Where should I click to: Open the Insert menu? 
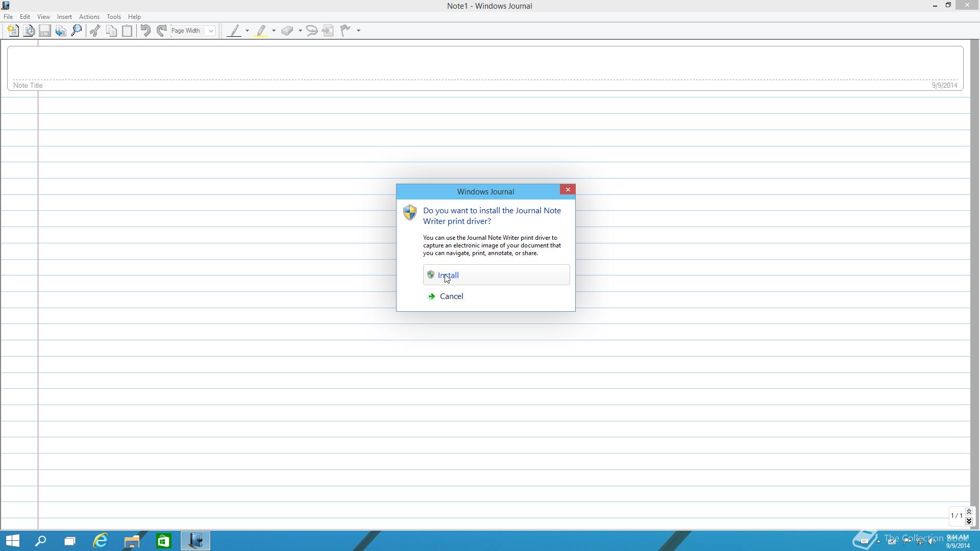click(x=64, y=17)
